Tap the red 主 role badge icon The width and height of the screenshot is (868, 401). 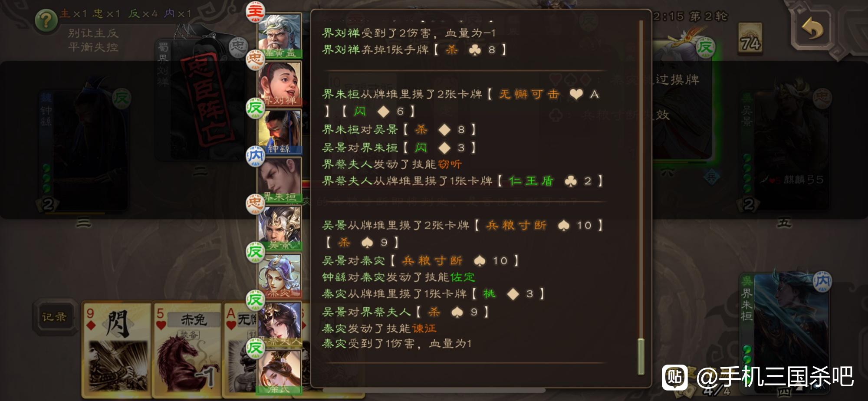(255, 12)
